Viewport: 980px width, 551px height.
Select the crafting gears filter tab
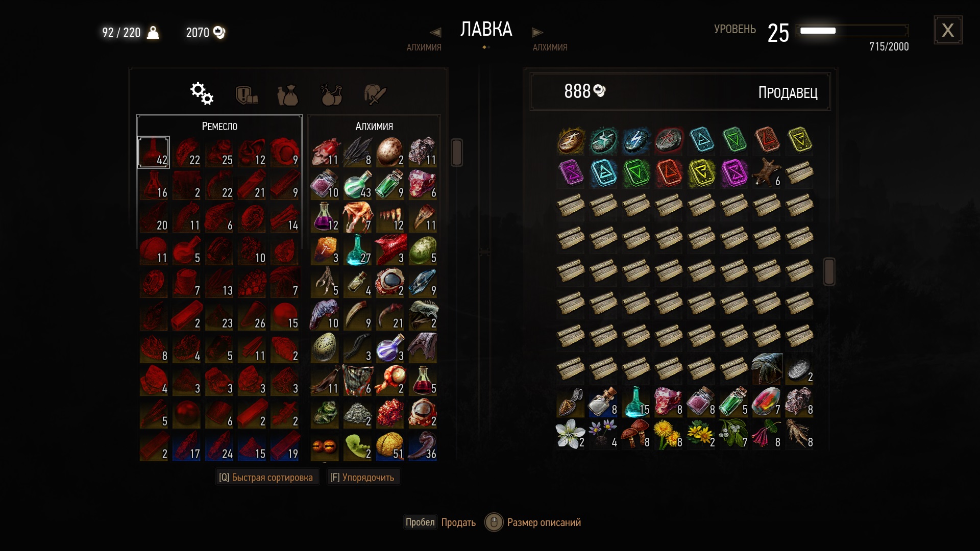(202, 94)
